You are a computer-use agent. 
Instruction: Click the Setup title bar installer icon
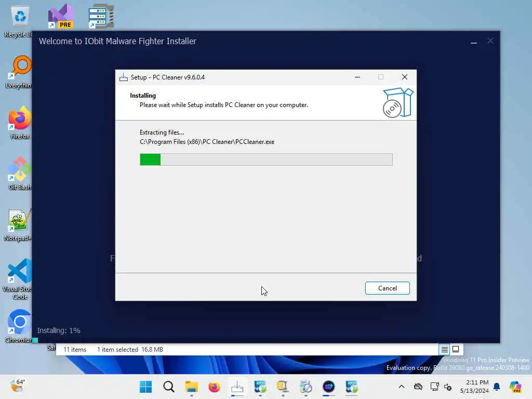pyautogui.click(x=124, y=77)
